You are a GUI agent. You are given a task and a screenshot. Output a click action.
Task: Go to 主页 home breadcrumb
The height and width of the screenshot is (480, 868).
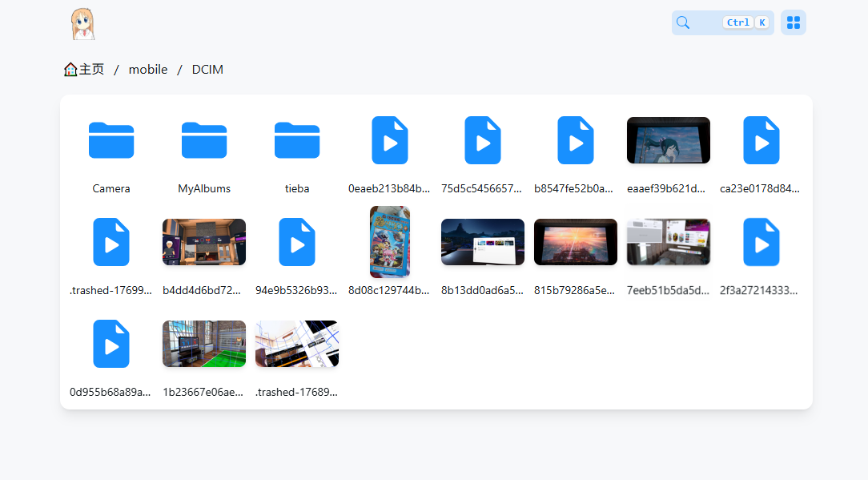pos(84,70)
